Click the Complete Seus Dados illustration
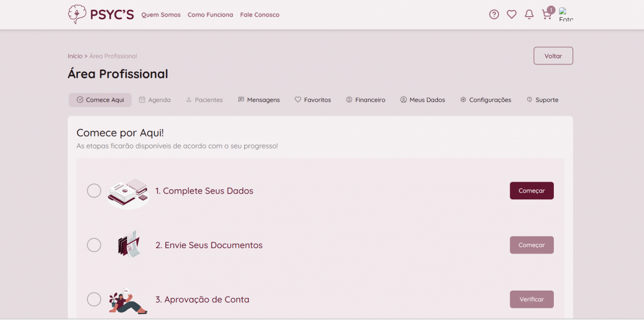The image size is (644, 320). pyautogui.click(x=128, y=191)
